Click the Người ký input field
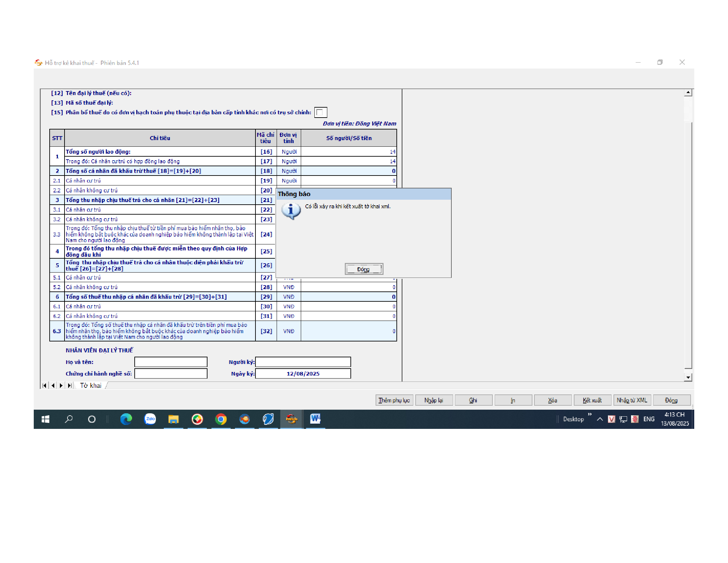This screenshot has height=563, width=728. coord(303,362)
